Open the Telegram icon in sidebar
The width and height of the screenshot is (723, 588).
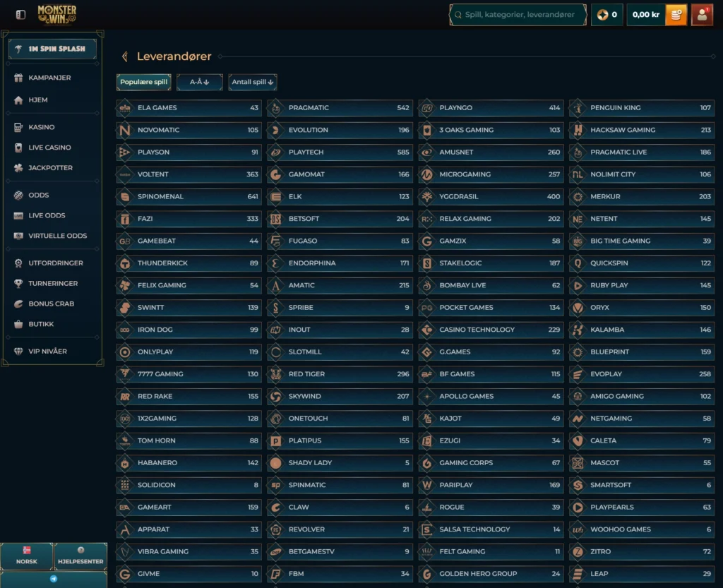pos(54,579)
